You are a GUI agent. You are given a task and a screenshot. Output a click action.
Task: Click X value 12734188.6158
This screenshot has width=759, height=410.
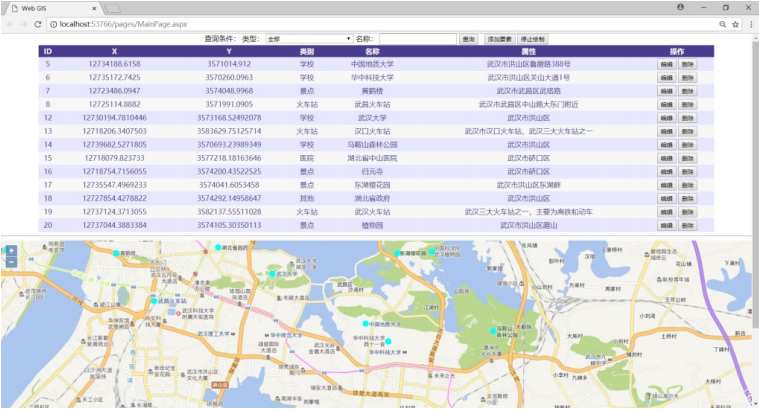(x=114, y=64)
